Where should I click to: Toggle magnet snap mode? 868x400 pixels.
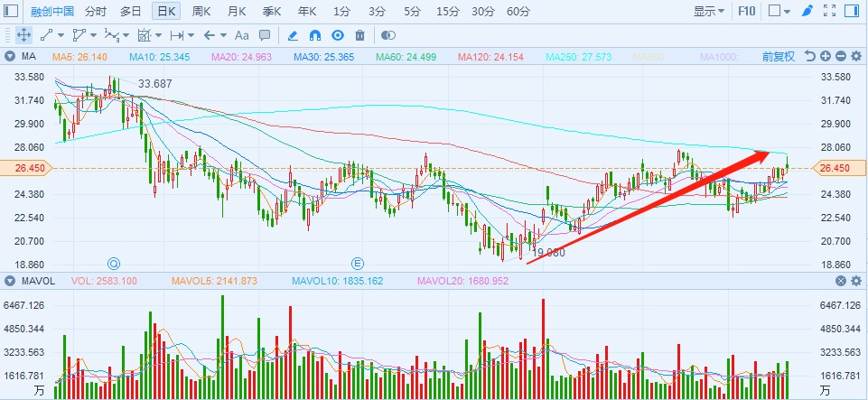coord(315,35)
